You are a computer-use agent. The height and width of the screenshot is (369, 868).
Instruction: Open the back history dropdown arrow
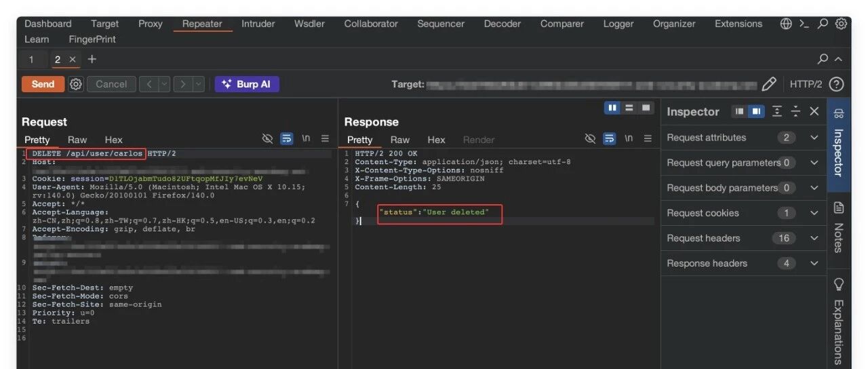tap(164, 84)
